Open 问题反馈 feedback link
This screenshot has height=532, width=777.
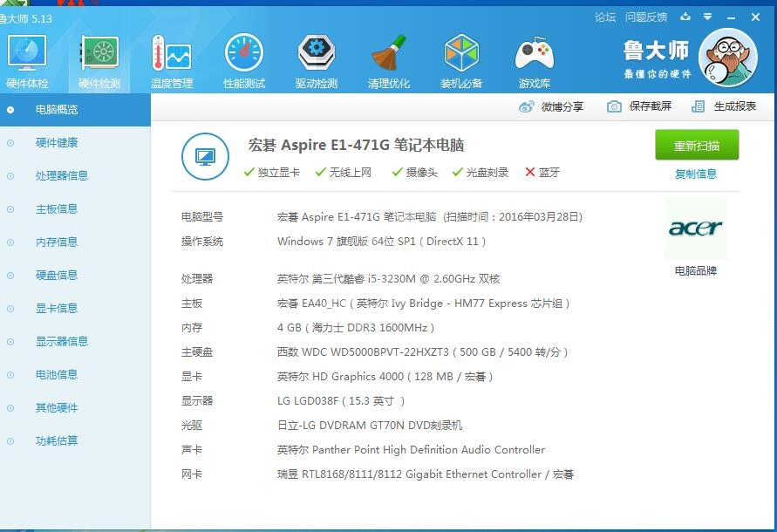tap(646, 17)
